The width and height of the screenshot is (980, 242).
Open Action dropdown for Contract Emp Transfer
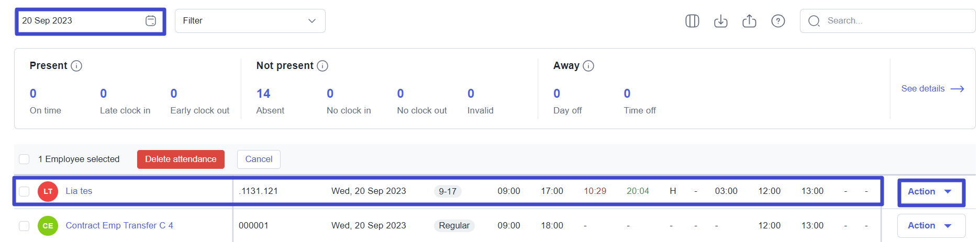coord(931,226)
